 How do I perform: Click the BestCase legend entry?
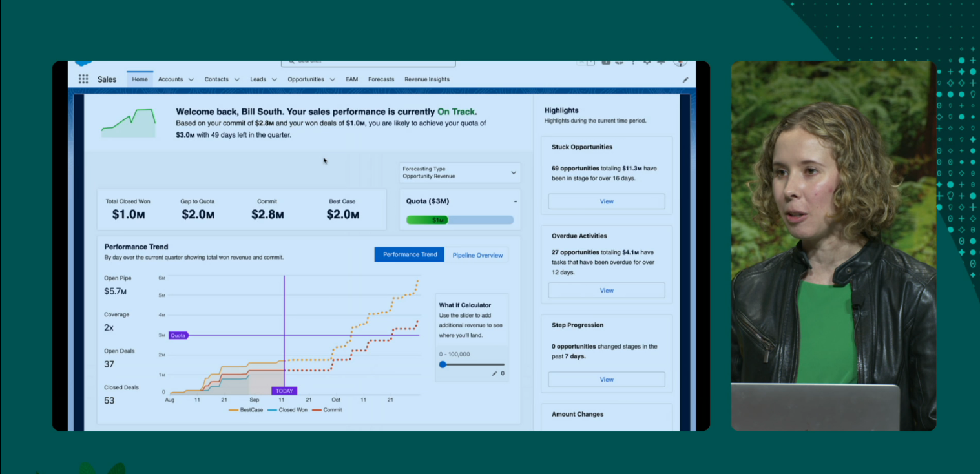246,410
